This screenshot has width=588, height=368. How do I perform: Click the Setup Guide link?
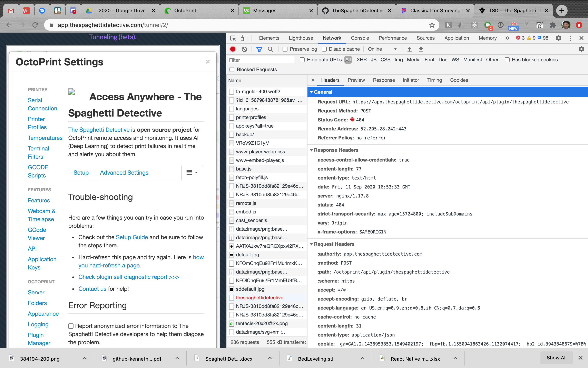[x=132, y=237]
